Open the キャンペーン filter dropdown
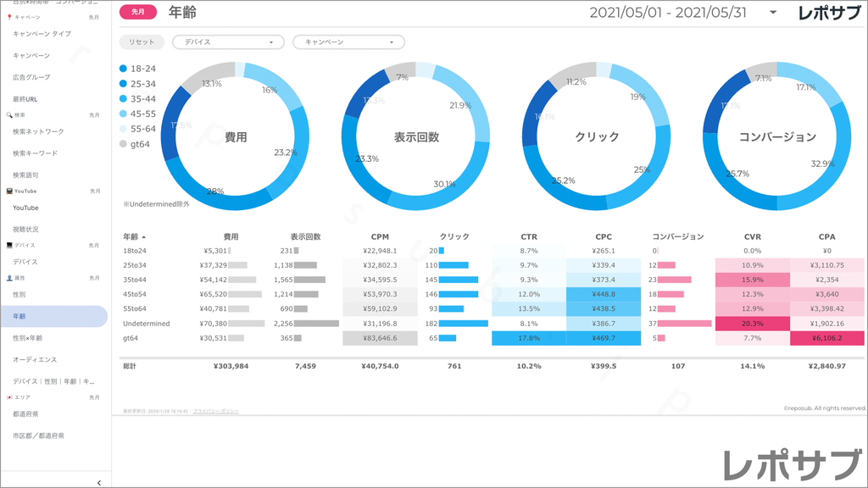 (348, 42)
